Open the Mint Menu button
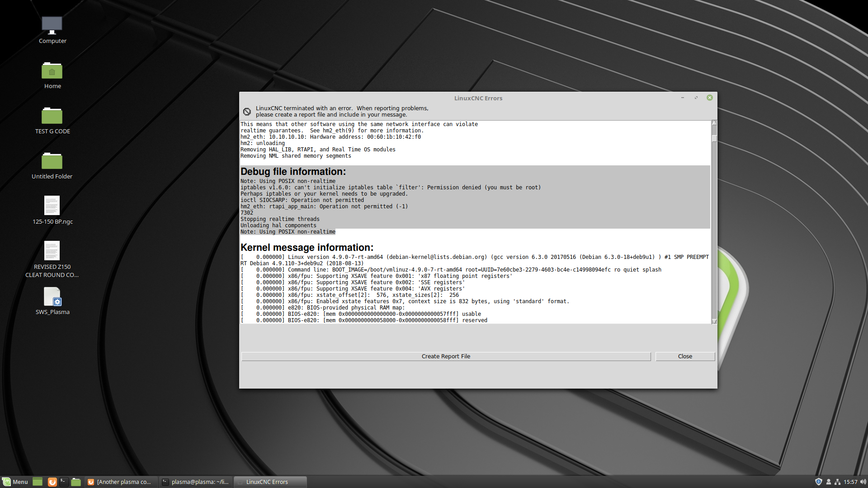This screenshot has height=488, width=868. [15, 482]
